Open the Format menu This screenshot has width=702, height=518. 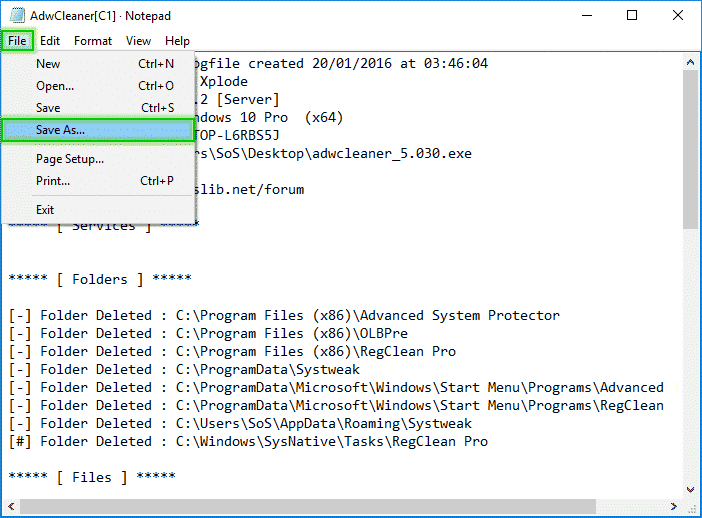pos(93,41)
